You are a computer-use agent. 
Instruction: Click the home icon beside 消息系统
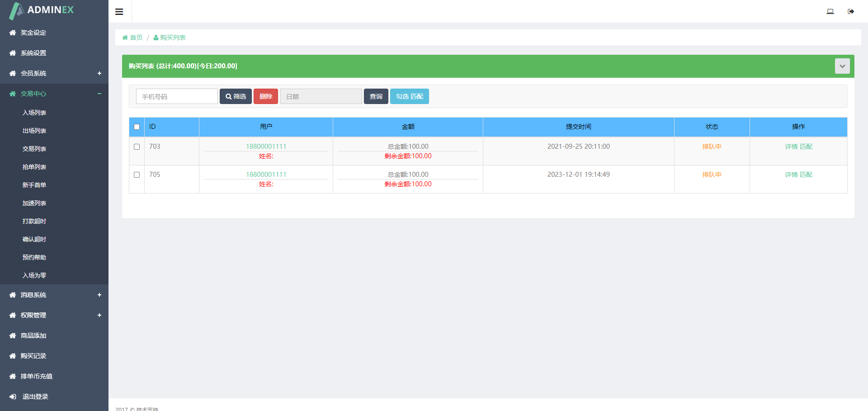[x=13, y=295]
